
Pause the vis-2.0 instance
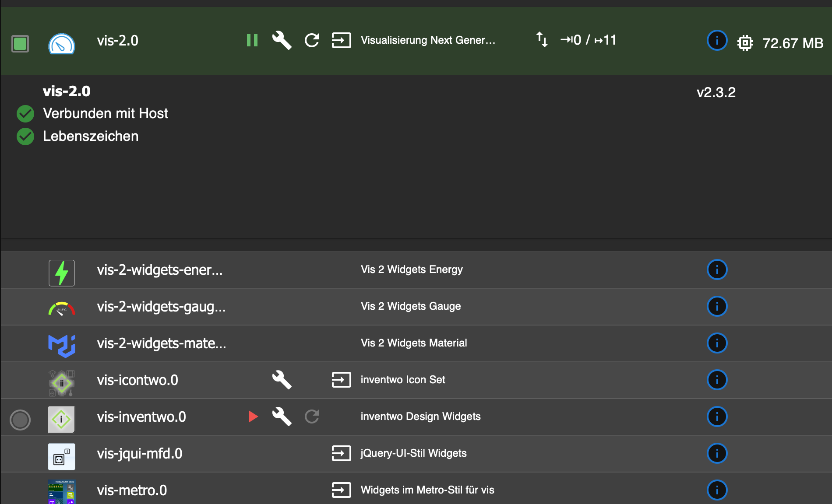tap(252, 41)
